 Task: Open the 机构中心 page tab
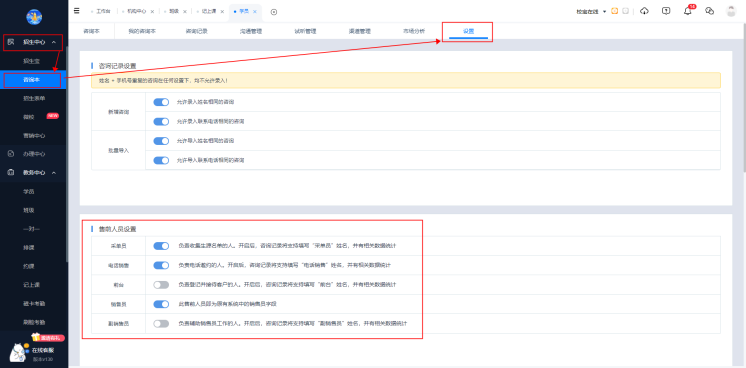(x=136, y=11)
